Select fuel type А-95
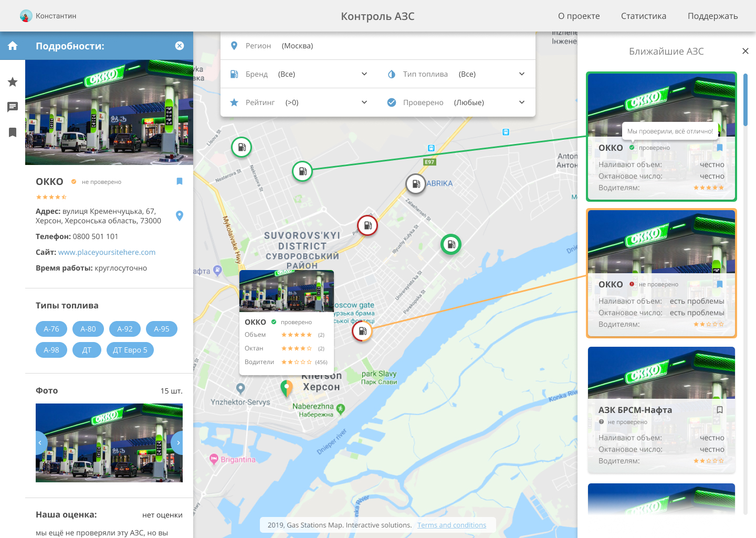Viewport: 756px width, 538px height. click(162, 329)
